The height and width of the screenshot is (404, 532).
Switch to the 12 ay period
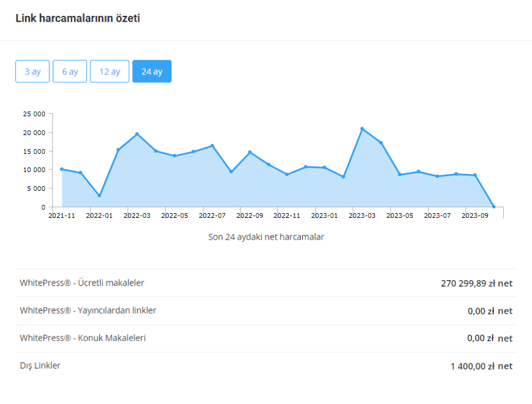coord(109,71)
